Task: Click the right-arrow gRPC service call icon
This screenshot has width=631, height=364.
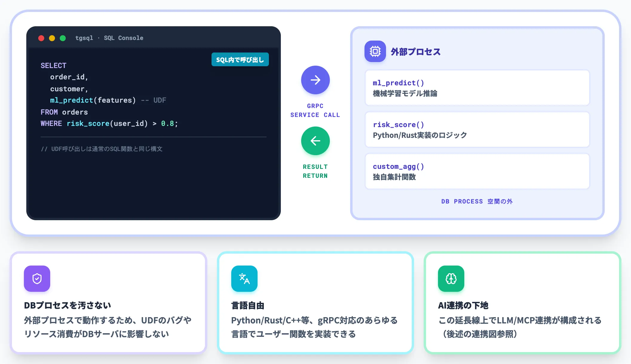Action: (x=315, y=80)
